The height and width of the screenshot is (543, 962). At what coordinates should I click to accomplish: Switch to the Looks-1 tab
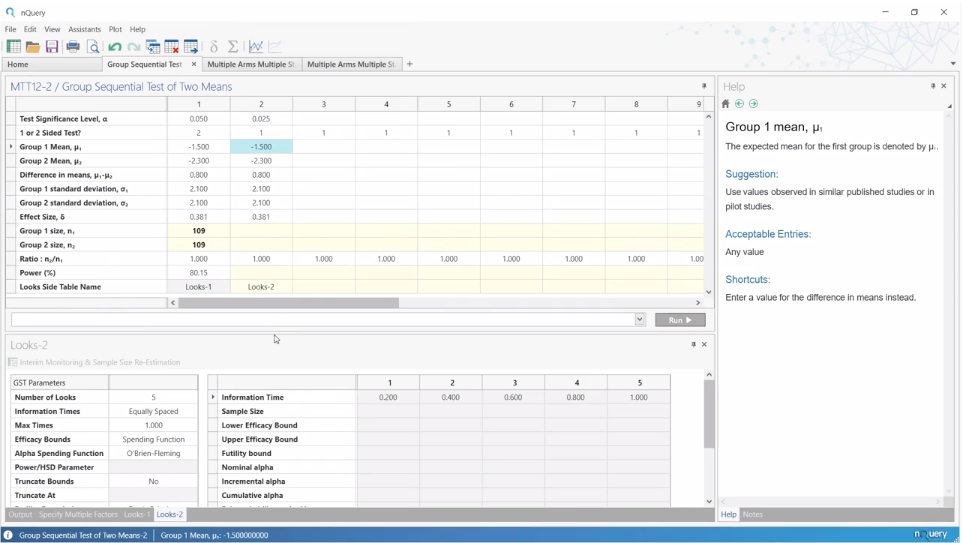click(137, 515)
